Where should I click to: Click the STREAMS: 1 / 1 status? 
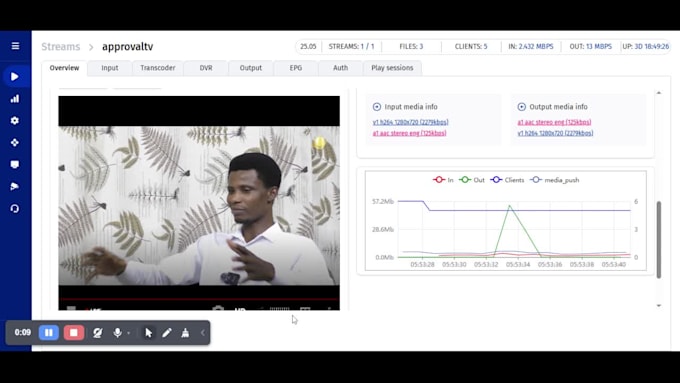coord(351,46)
